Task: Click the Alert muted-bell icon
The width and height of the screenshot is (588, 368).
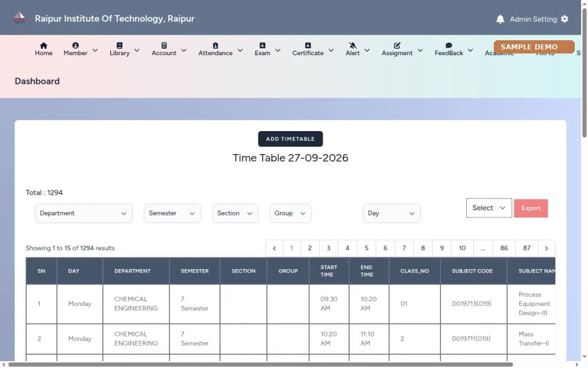Action: click(x=353, y=45)
